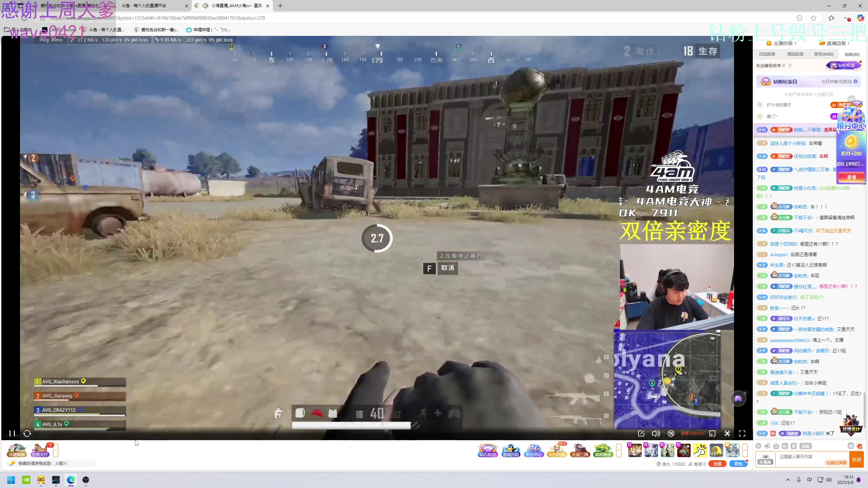Image resolution: width=868 pixels, height=488 pixels.
Task: Open 钻石粉丝 activity icon
Action: point(488,450)
